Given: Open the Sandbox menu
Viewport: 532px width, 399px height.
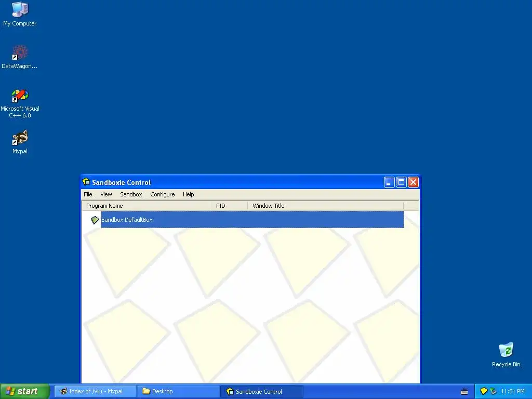Looking at the screenshot, I should pos(131,194).
